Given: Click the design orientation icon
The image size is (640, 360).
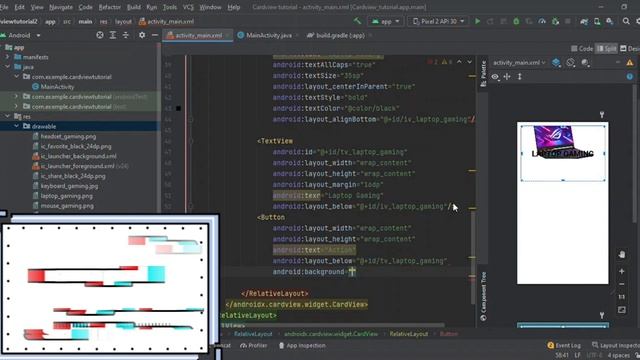Looking at the screenshot, I should click(x=571, y=62).
